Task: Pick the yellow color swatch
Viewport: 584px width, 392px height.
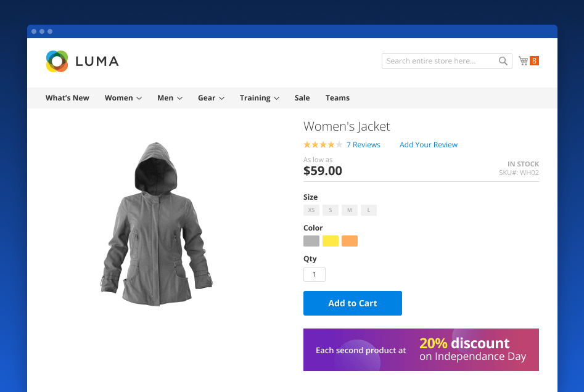Action: [331, 241]
